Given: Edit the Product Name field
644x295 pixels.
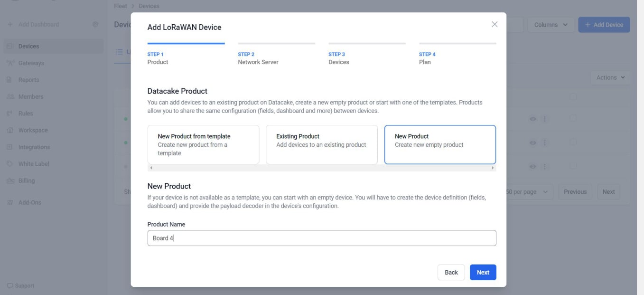Looking at the screenshot, I should pyautogui.click(x=321, y=238).
